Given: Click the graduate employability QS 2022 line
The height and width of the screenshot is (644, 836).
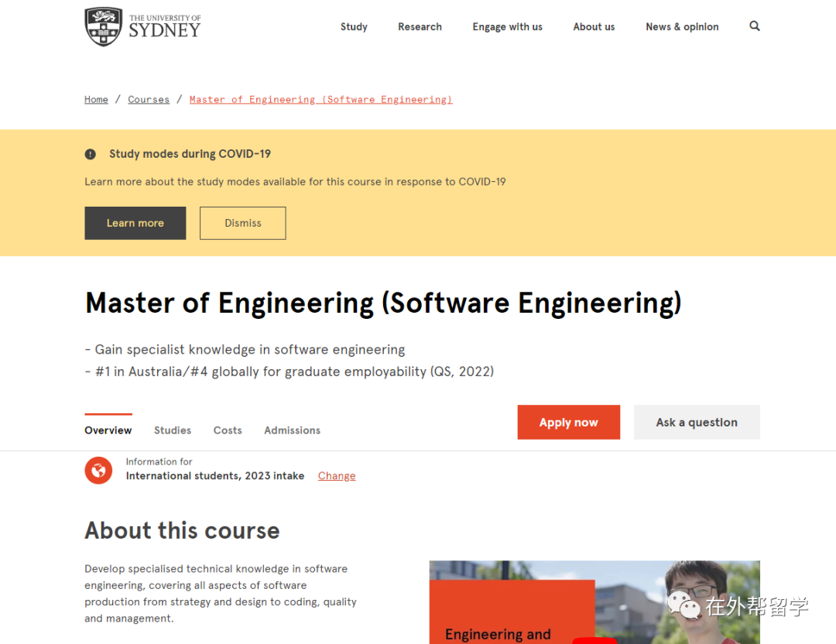Looking at the screenshot, I should (290, 372).
